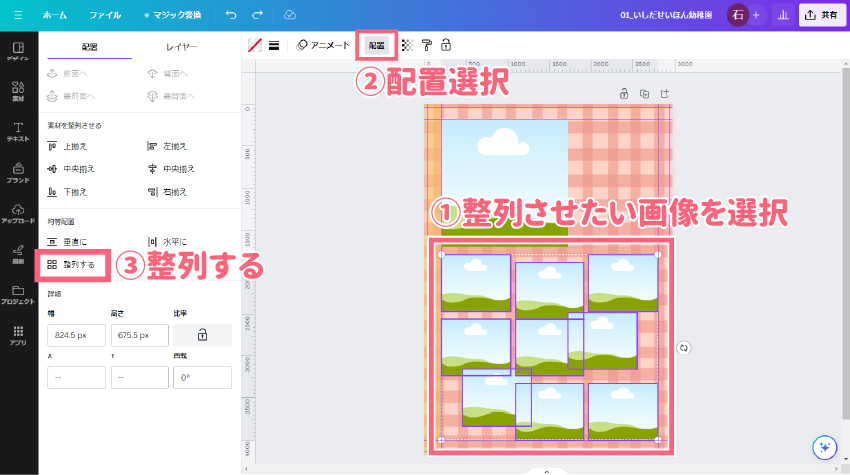The height and width of the screenshot is (475, 850).
Task: Open the magic assistant sparkle button
Action: coord(825,448)
